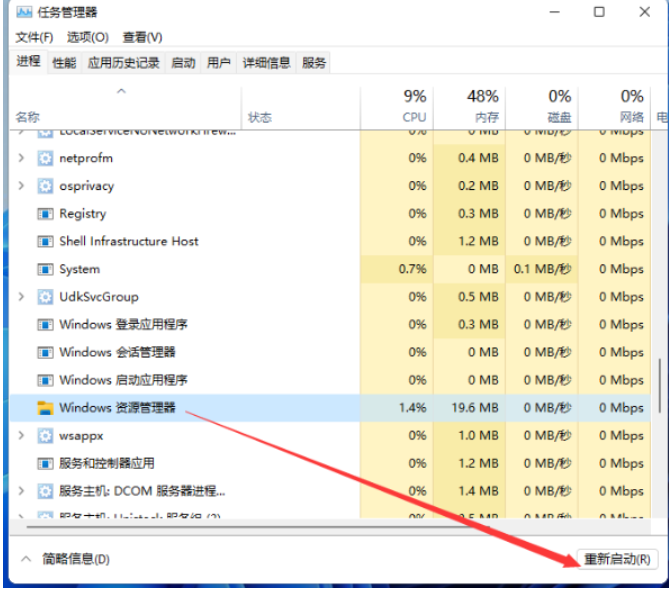This screenshot has height=590, width=669.
Task: Click the netprofm gear icon
Action: [x=44, y=158]
